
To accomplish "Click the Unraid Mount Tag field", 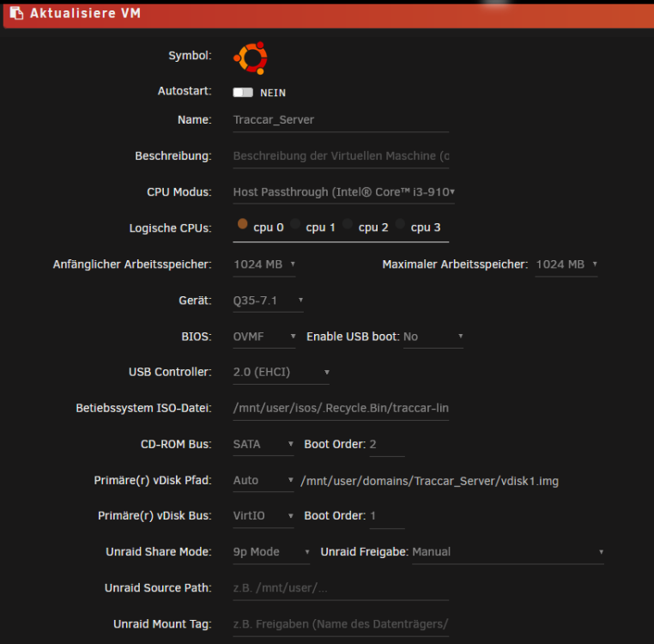I will click(x=341, y=624).
